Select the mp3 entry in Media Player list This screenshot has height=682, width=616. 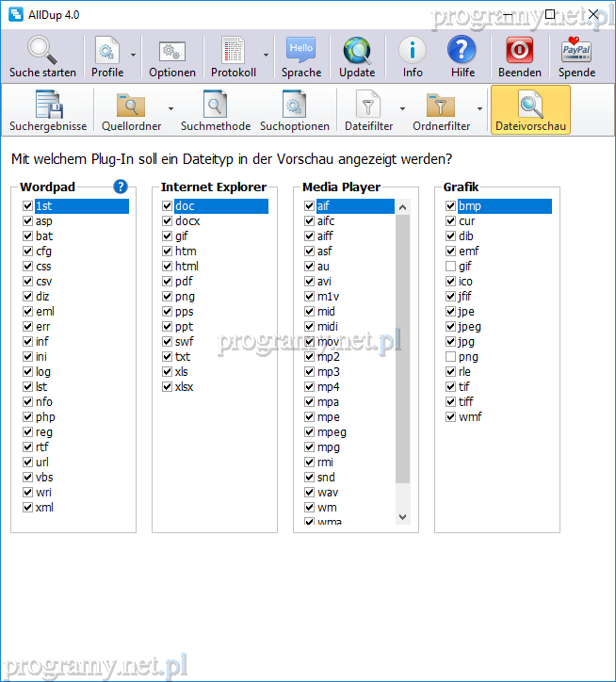pos(328,372)
